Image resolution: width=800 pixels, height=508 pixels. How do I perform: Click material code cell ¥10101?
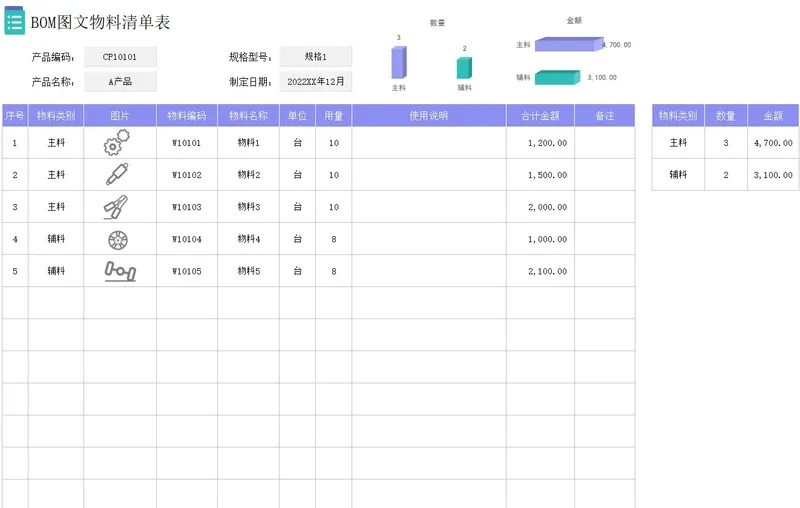pos(187,143)
